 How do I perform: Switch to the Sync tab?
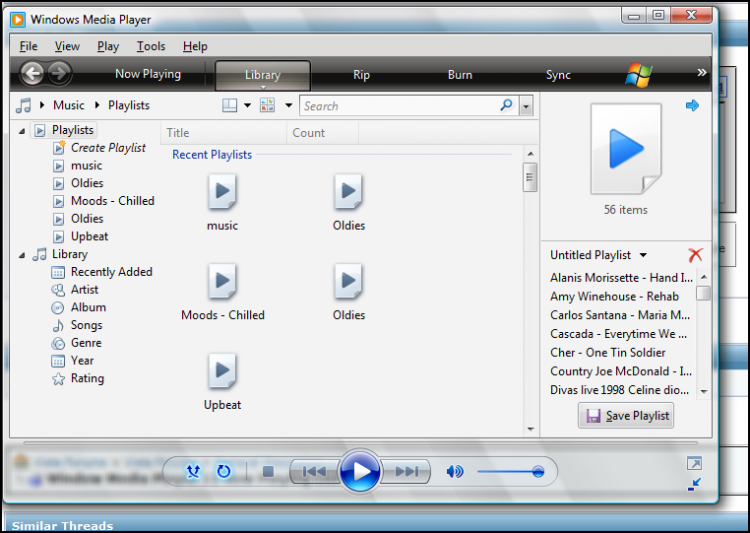(x=558, y=75)
